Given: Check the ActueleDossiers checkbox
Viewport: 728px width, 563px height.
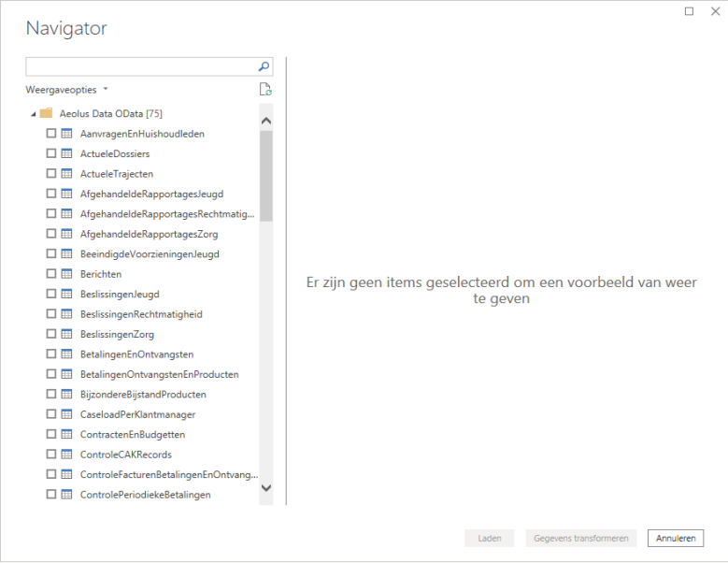Looking at the screenshot, I should pyautogui.click(x=51, y=153).
